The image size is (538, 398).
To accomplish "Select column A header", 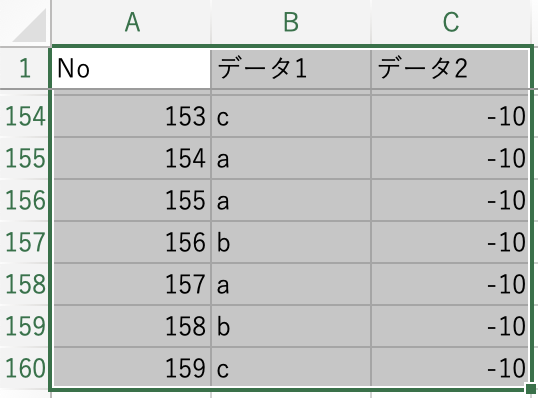I will pos(132,22).
